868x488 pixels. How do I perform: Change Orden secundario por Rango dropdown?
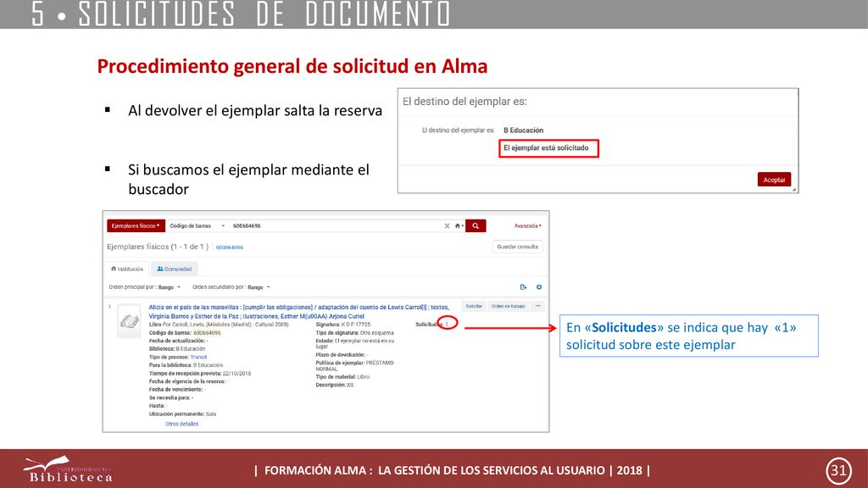(x=259, y=287)
